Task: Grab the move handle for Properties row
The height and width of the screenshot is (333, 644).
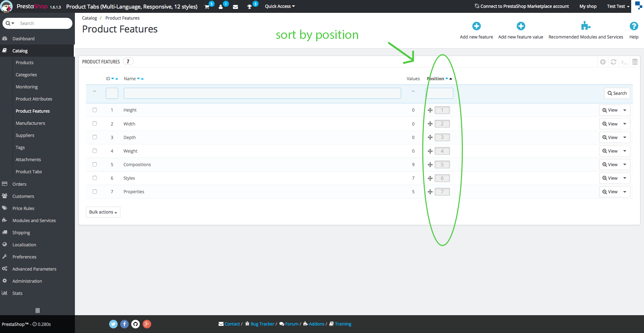Action: [430, 192]
